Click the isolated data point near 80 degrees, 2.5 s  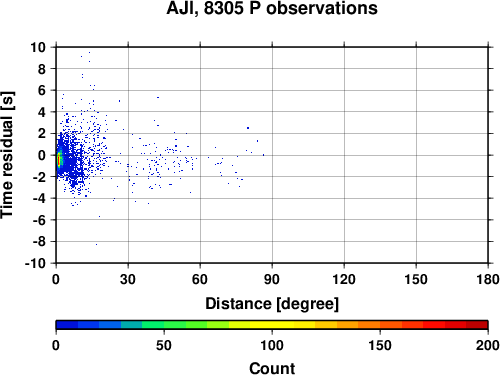(248, 128)
